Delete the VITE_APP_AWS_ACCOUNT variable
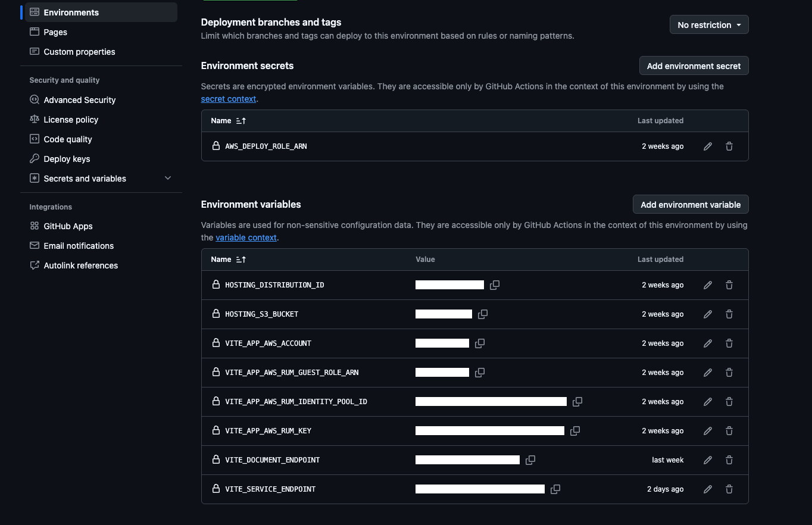This screenshot has height=525, width=812. [x=729, y=343]
